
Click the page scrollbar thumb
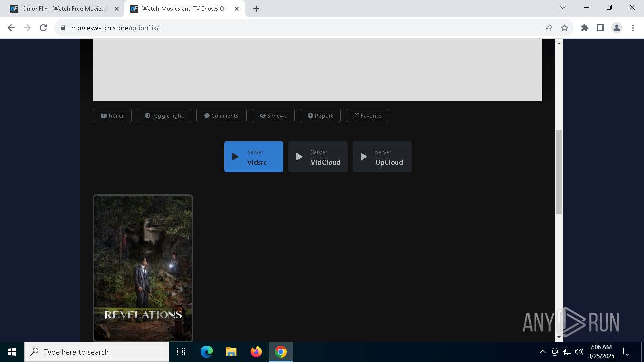pyautogui.click(x=559, y=172)
